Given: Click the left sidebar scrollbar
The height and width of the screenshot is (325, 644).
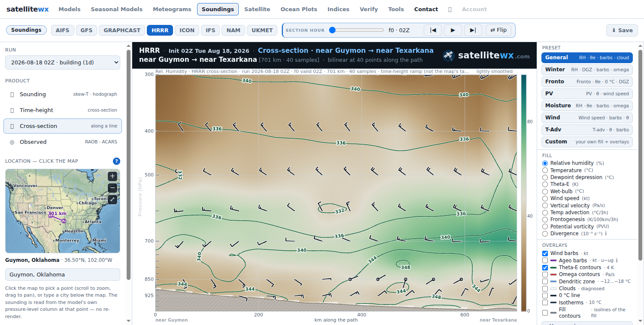Looking at the screenshot, I should pyautogui.click(x=128, y=165).
